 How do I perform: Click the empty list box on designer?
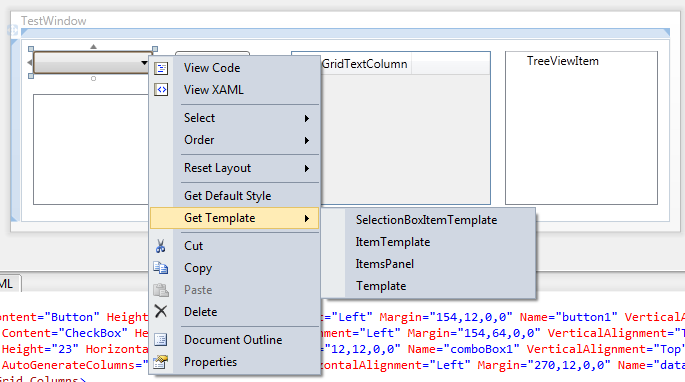pos(91,149)
